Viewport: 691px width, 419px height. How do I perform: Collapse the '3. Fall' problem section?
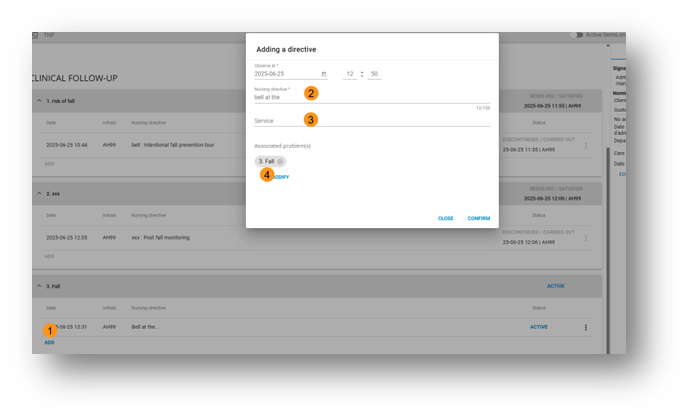(39, 286)
